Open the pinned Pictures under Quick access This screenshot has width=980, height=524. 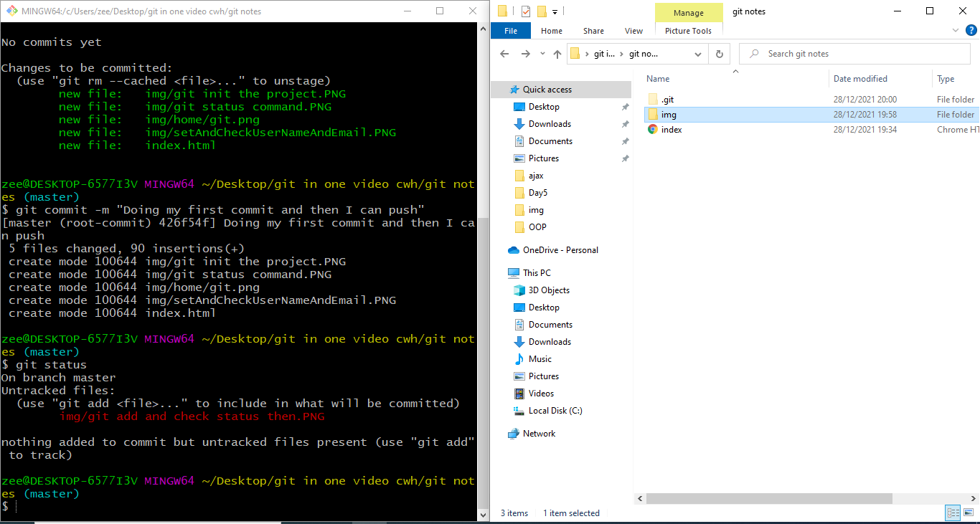pos(544,158)
